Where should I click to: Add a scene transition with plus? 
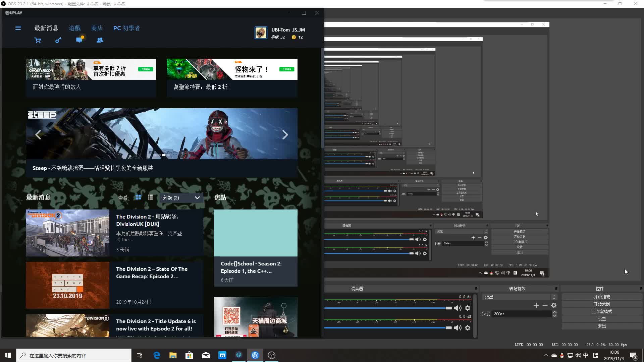click(x=536, y=305)
